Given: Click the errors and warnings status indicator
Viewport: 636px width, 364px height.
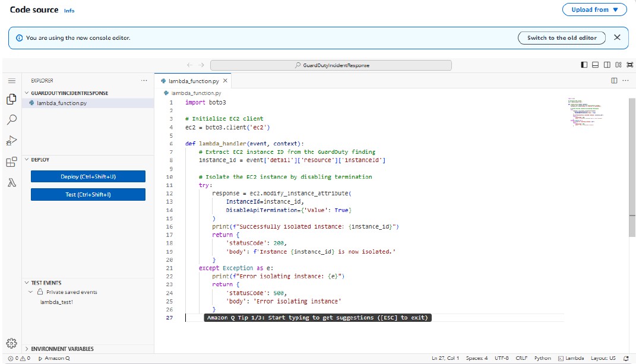Looking at the screenshot, I should pyautogui.click(x=19, y=358).
